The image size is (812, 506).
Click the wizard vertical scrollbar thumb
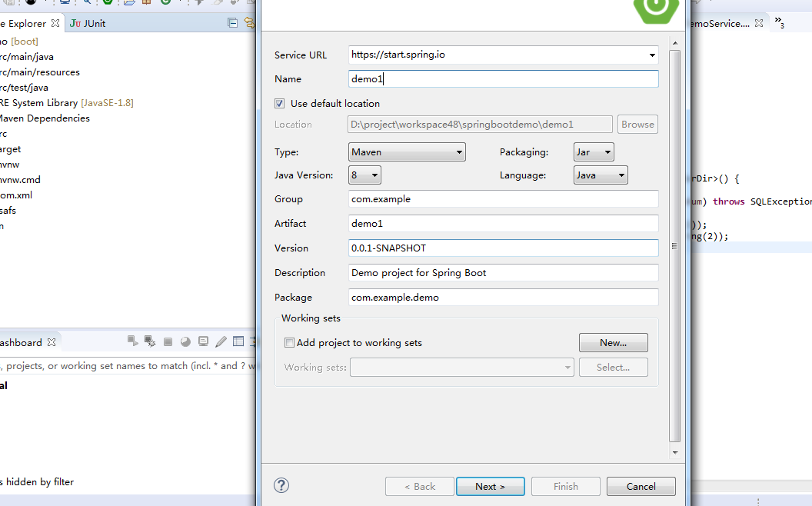pyautogui.click(x=675, y=246)
